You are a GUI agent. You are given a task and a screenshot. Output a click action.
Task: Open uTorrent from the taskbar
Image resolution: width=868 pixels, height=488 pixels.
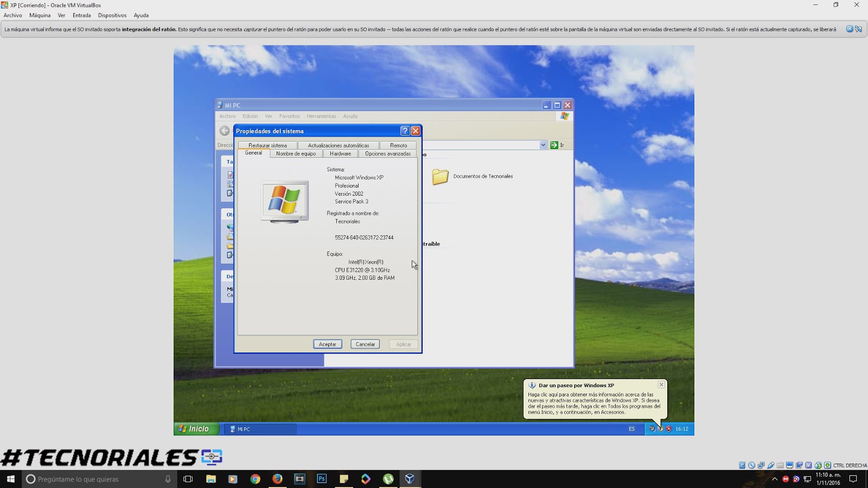click(388, 479)
